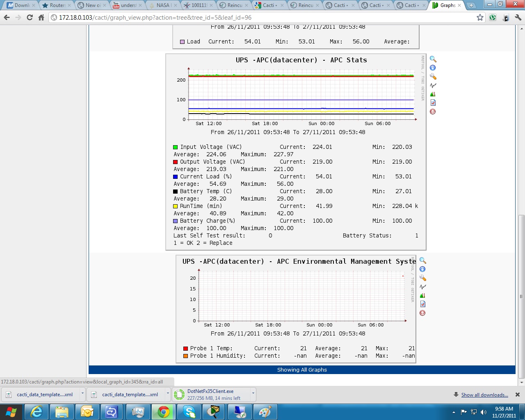Click Show all downloads link

click(484, 395)
